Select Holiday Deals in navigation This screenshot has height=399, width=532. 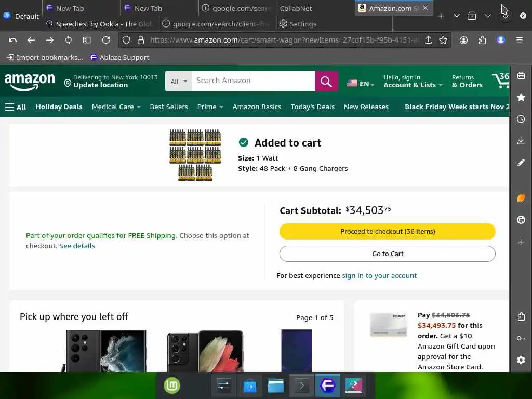[x=59, y=107]
